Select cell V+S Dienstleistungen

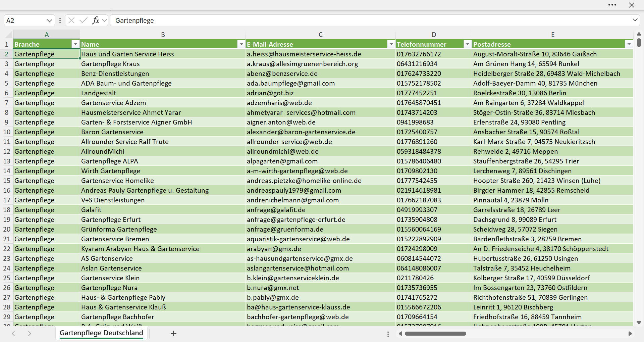click(163, 200)
